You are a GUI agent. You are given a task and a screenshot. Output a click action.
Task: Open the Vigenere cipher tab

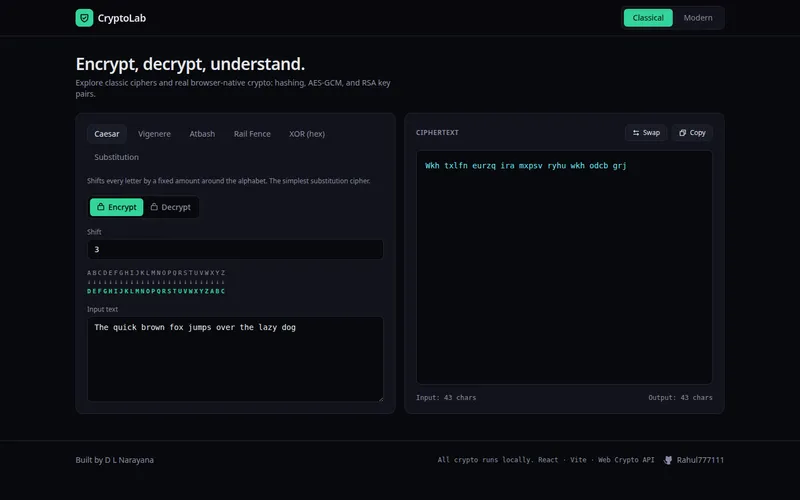pyautogui.click(x=154, y=134)
